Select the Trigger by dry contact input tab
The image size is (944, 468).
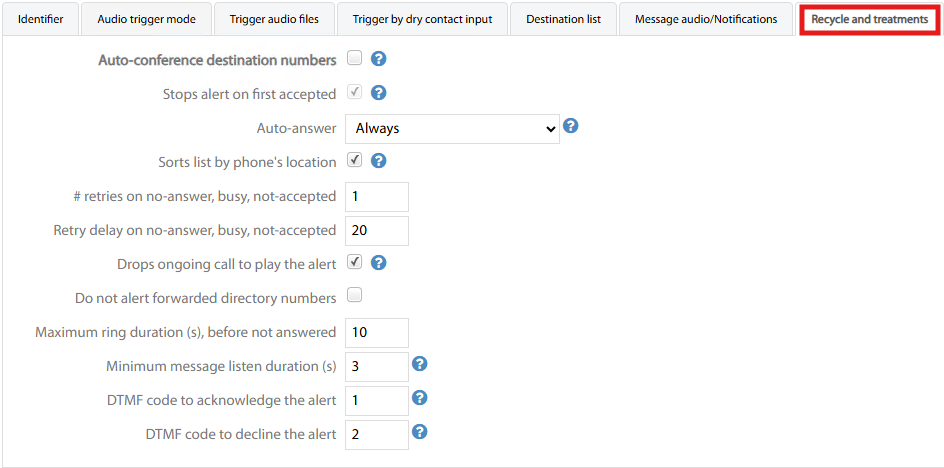pos(423,19)
